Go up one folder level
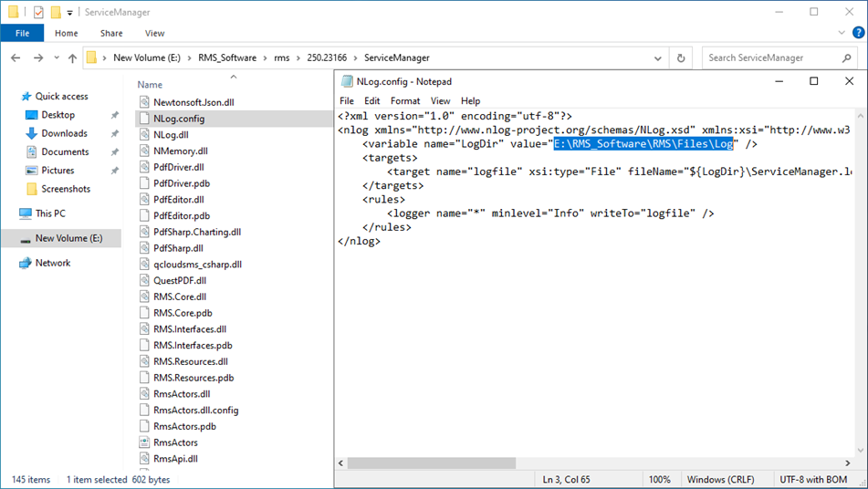Image resolution: width=868 pixels, height=489 pixels. click(x=72, y=57)
